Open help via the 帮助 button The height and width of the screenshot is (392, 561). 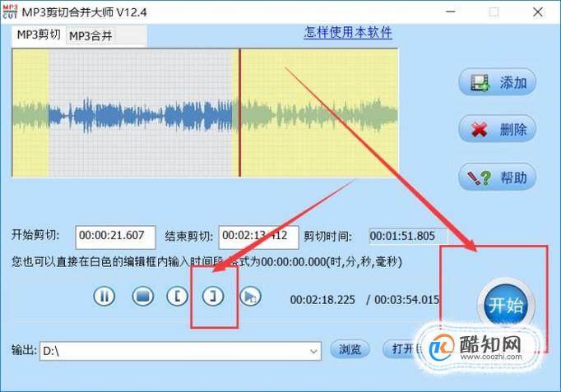pyautogui.click(x=498, y=177)
